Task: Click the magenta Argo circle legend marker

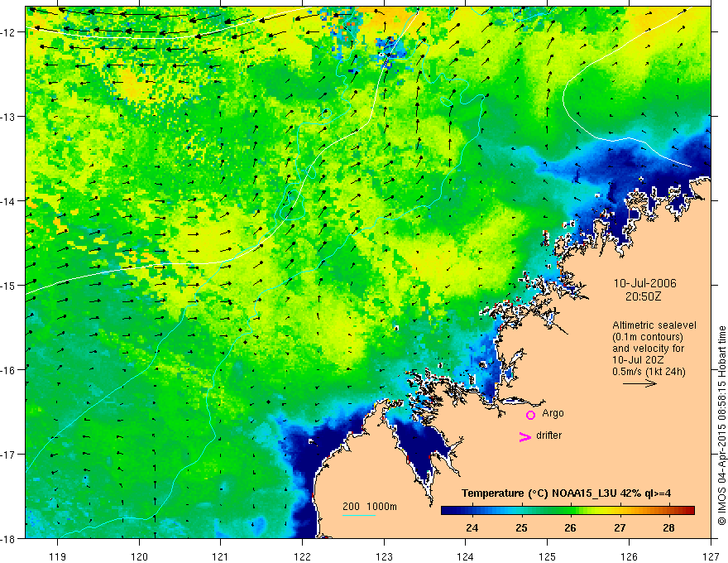Action: [530, 415]
